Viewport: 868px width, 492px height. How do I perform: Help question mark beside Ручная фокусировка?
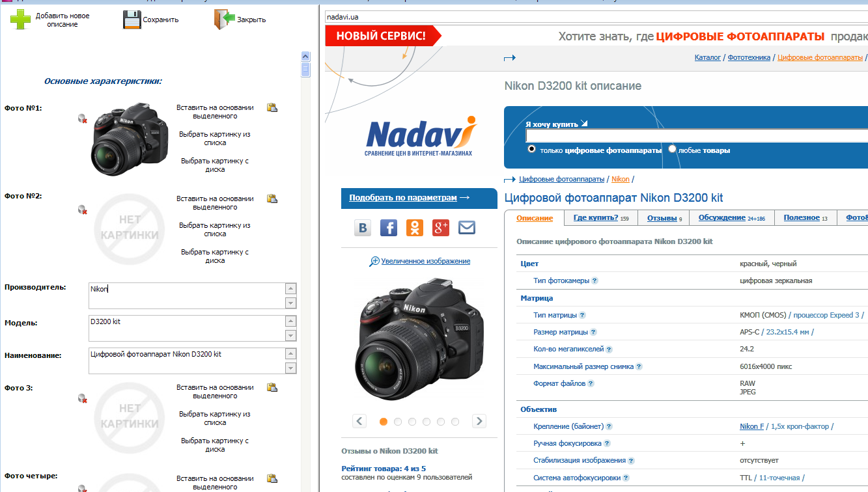(607, 443)
